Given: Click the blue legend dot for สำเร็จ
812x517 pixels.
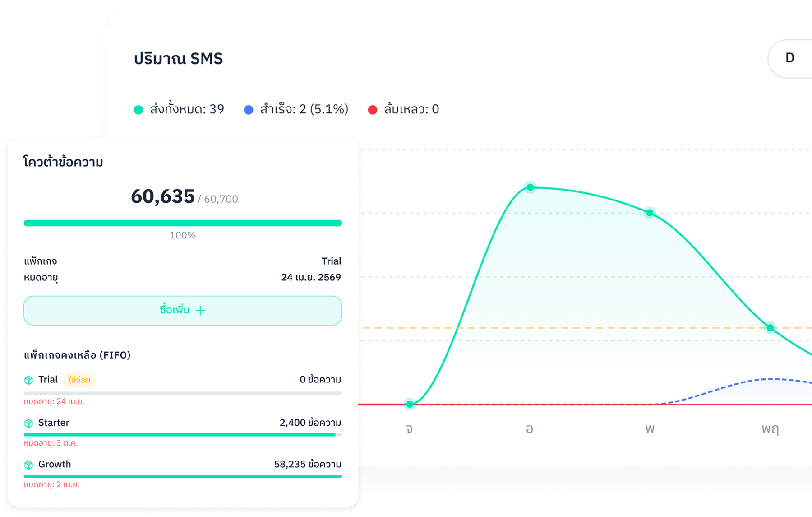Looking at the screenshot, I should coord(248,109).
